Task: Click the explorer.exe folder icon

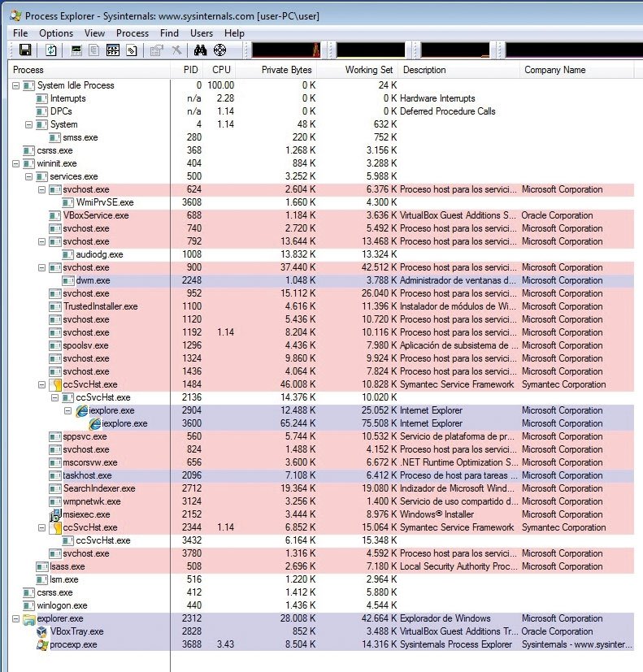Action: tap(29, 619)
